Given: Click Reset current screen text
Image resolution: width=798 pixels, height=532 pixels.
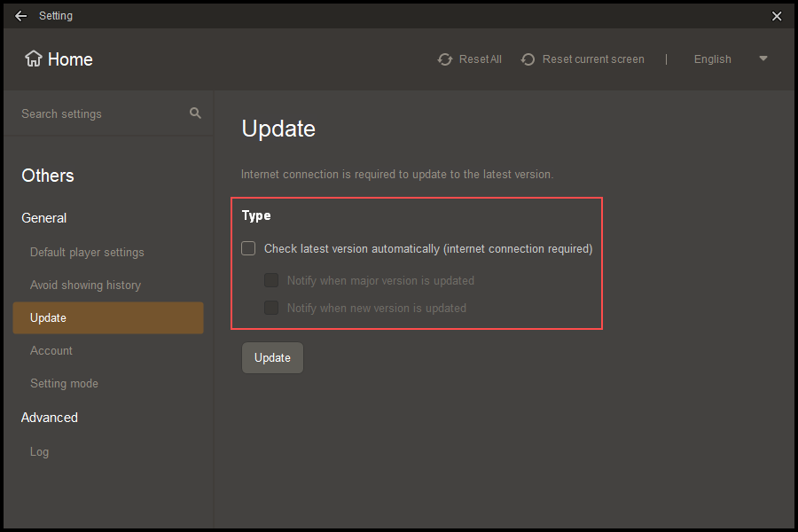Looking at the screenshot, I should point(593,59).
